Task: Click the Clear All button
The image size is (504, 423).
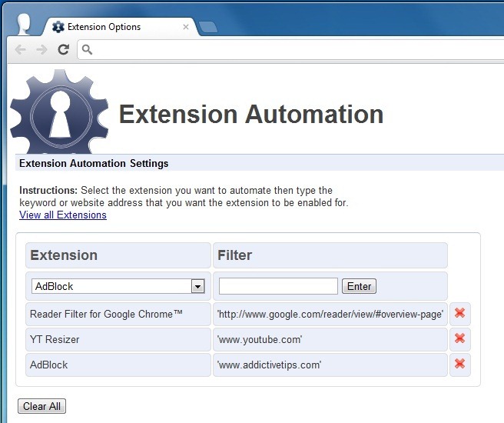Action: (41, 406)
